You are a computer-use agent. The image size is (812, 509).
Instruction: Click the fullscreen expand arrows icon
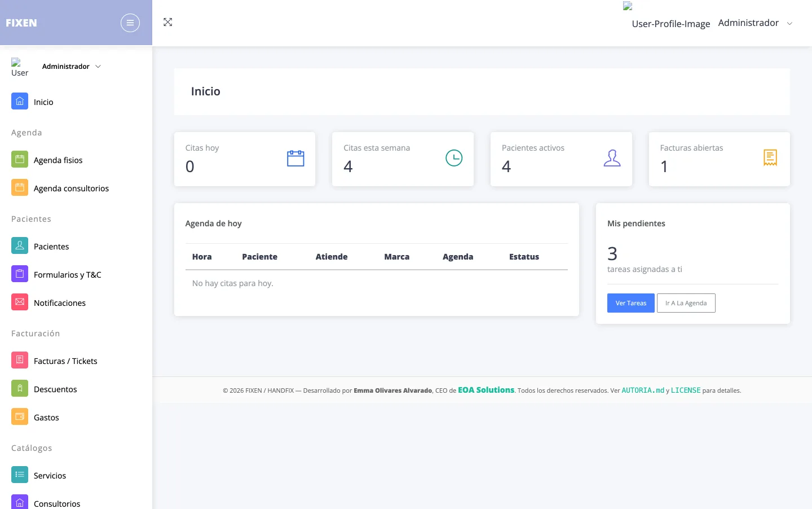coord(167,22)
